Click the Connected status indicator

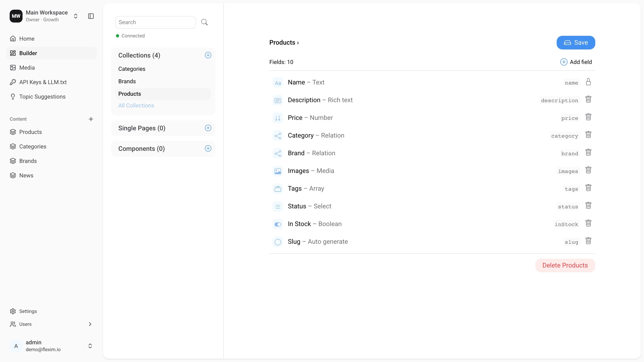pyautogui.click(x=130, y=36)
